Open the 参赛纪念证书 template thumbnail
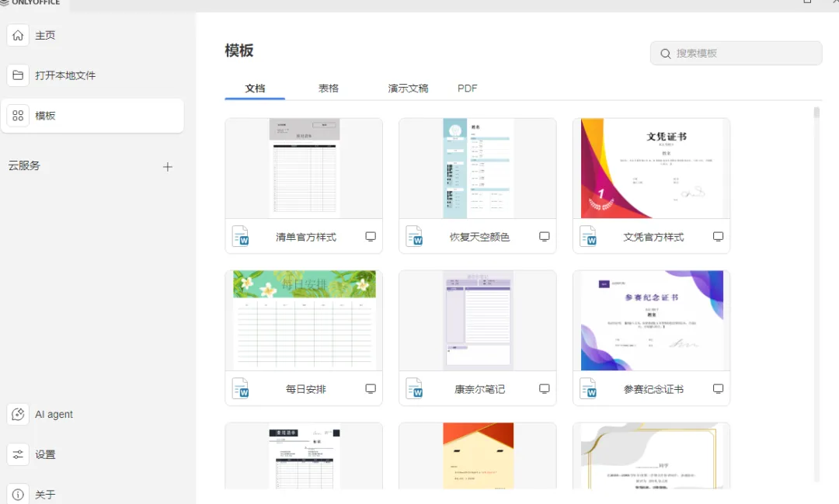Image resolution: width=839 pixels, height=504 pixels. click(652, 321)
